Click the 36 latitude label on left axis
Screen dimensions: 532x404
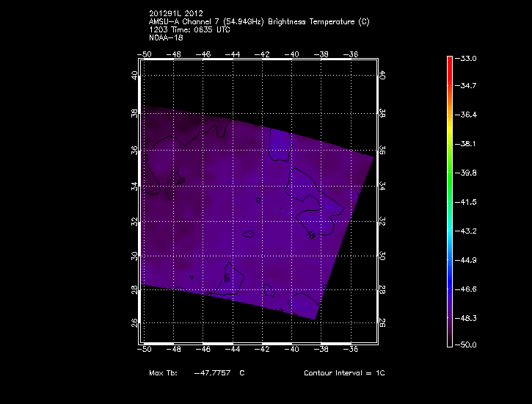tap(134, 149)
